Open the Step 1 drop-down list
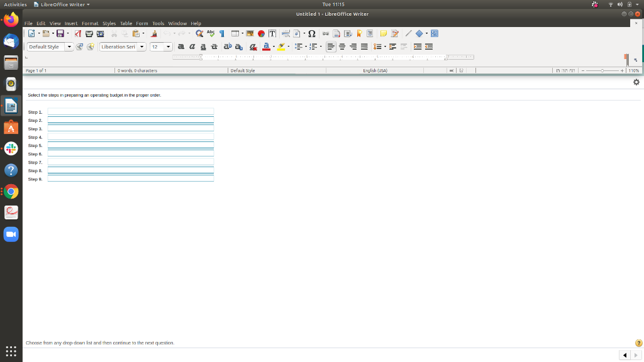This screenshot has height=362, width=644. click(x=131, y=112)
